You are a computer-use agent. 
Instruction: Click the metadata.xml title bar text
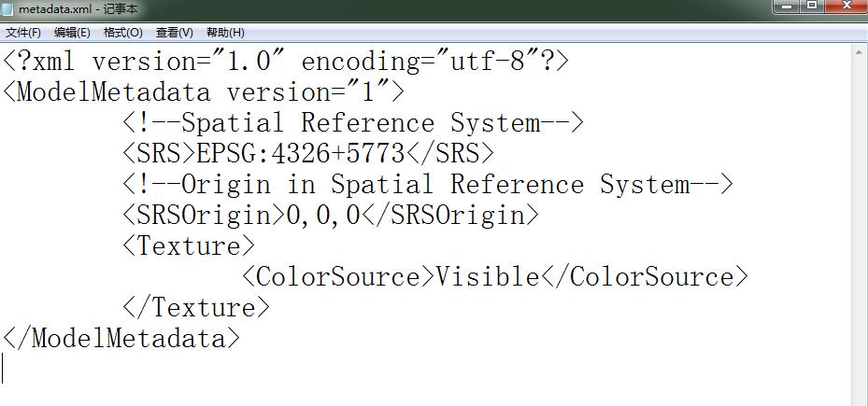(x=78, y=8)
